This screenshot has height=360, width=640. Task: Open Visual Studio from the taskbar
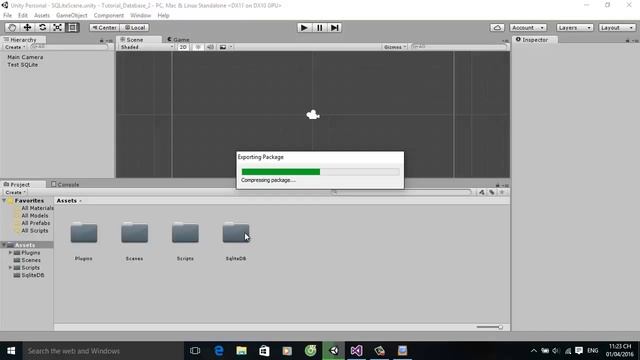(x=356, y=351)
